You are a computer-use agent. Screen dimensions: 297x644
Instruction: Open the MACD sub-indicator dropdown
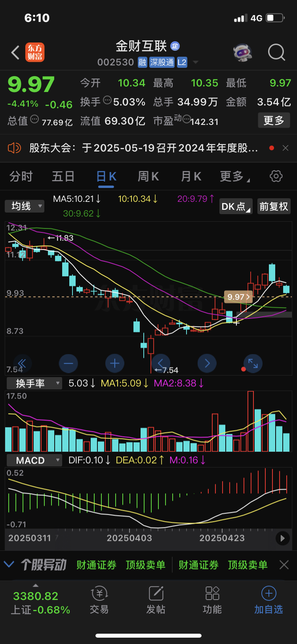34,460
